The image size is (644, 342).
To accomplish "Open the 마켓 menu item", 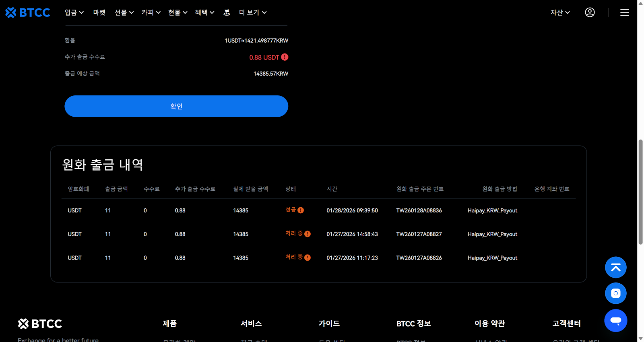I will point(99,12).
